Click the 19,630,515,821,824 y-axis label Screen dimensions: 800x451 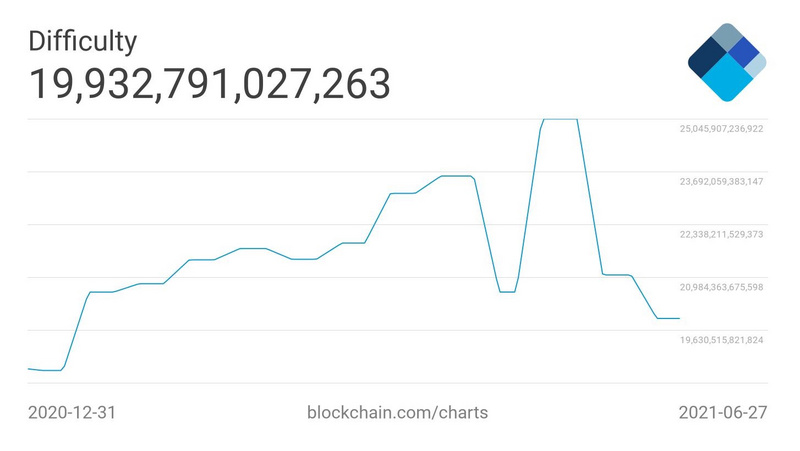pyautogui.click(x=722, y=340)
